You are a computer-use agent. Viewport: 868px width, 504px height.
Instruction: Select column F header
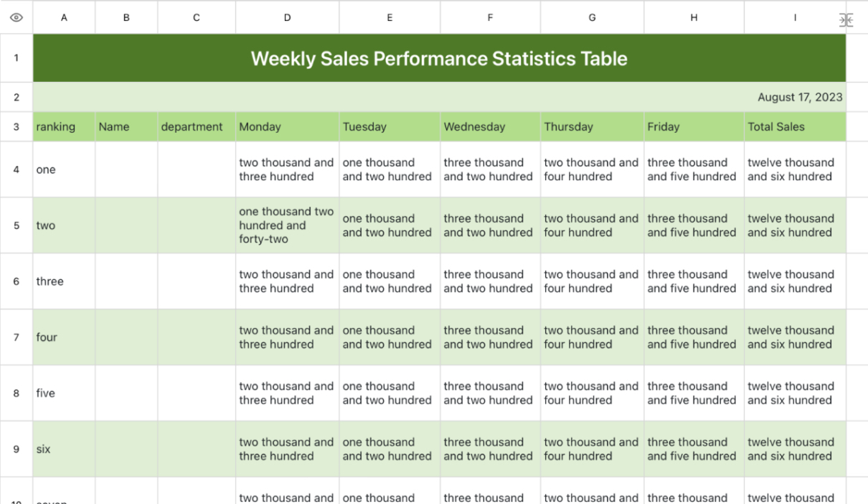point(490,18)
